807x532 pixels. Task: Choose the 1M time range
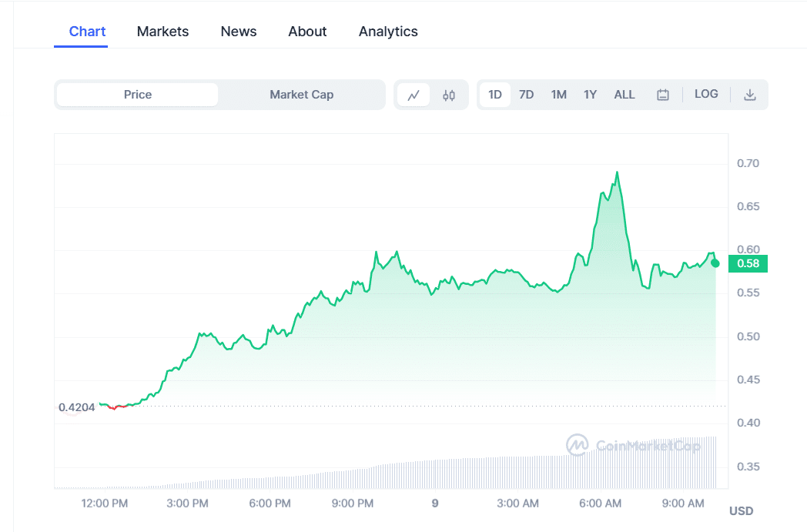click(x=558, y=95)
